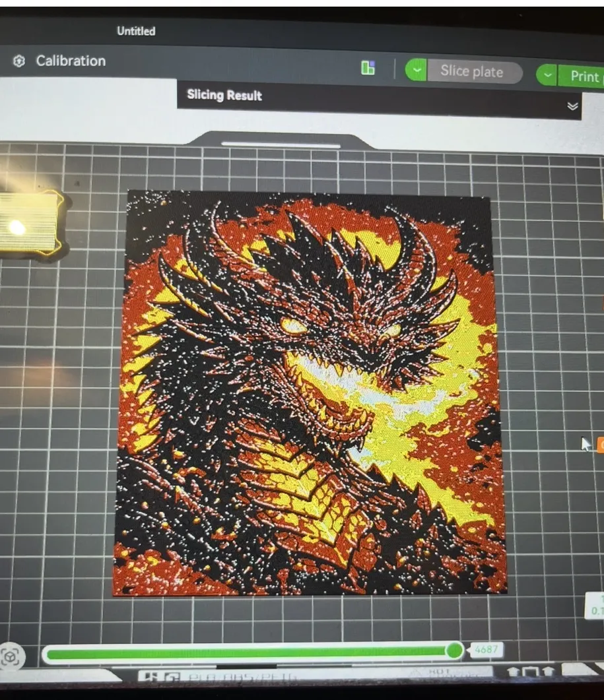The width and height of the screenshot is (604, 700).
Task: Click the 4687 slider value box
Action: [486, 650]
